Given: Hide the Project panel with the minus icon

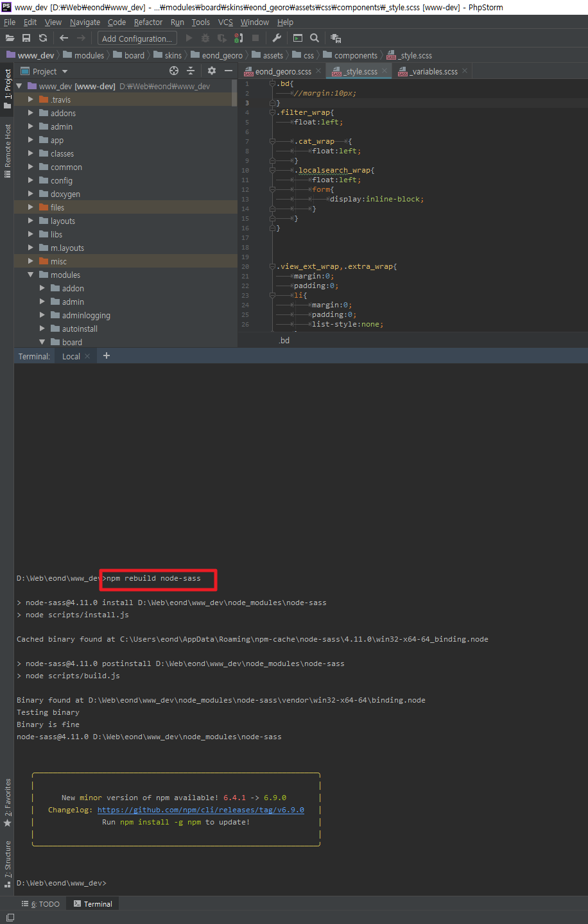Looking at the screenshot, I should [229, 71].
